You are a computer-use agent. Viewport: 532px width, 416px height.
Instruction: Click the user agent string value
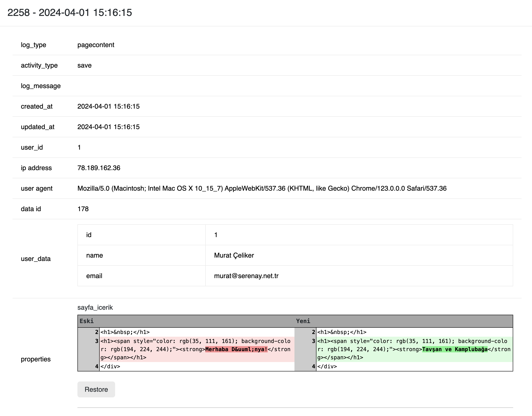click(x=262, y=188)
